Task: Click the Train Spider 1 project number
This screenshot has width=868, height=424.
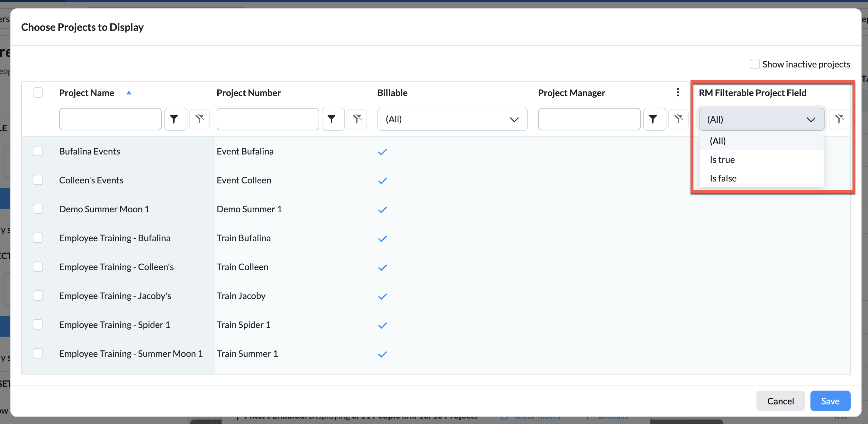Action: (x=244, y=325)
